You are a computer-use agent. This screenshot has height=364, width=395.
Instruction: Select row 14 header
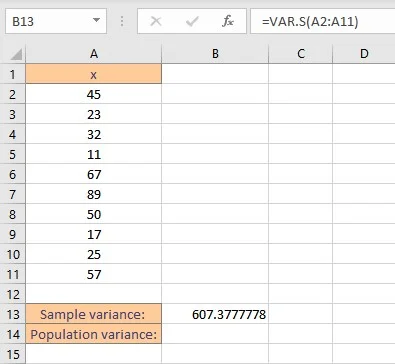pos(13,334)
